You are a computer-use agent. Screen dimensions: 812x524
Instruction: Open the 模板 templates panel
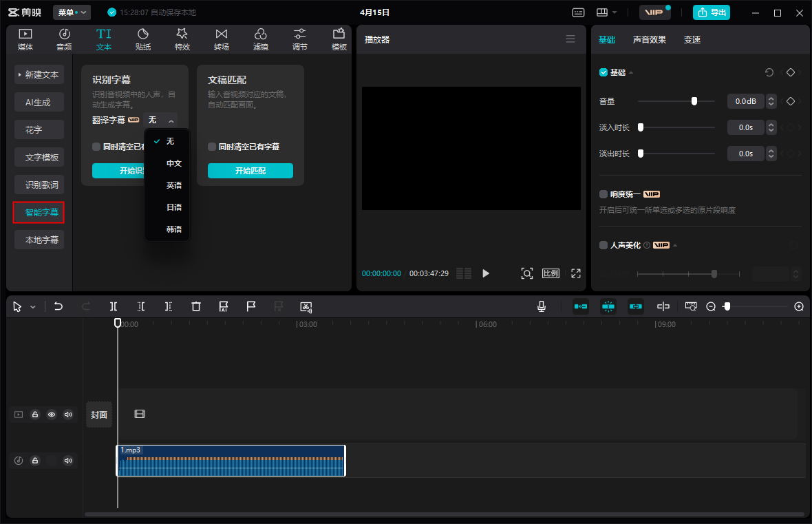(339, 39)
